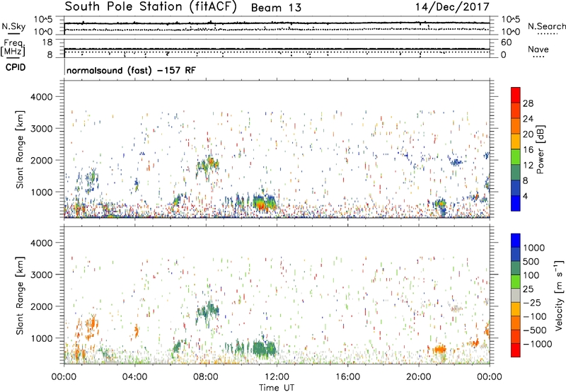Click the strong red echo patch near 11:00 in power panel
This screenshot has width=566, height=392.
(260, 206)
